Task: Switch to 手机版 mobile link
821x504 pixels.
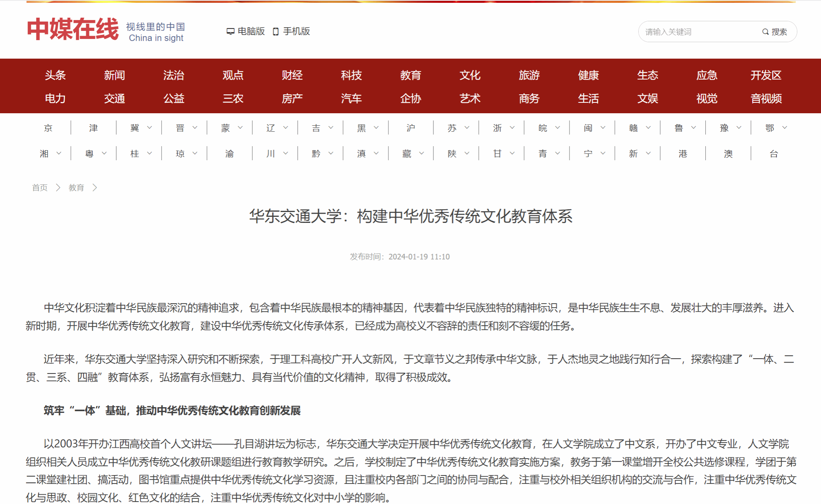Action: tap(296, 31)
